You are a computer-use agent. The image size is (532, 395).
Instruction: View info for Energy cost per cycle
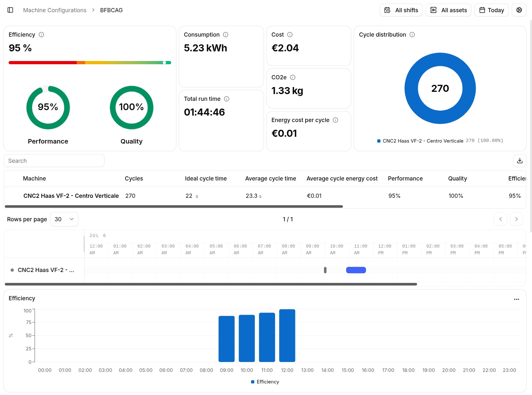(336, 120)
